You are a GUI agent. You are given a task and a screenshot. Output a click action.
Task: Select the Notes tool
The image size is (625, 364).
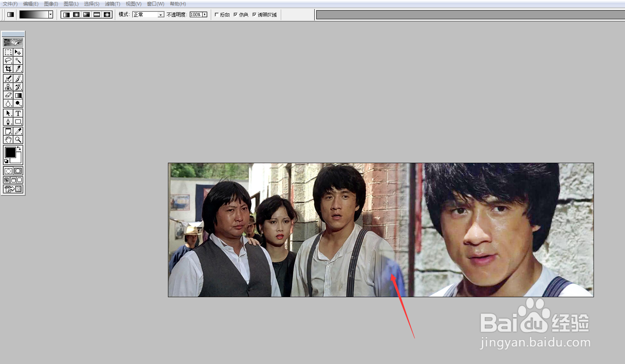point(8,131)
